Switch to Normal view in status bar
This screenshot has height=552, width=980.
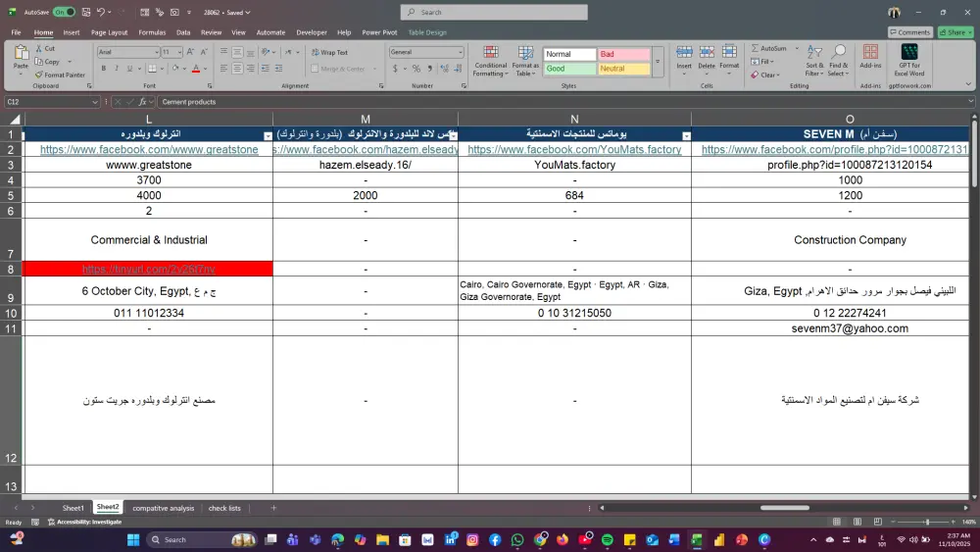(836, 522)
